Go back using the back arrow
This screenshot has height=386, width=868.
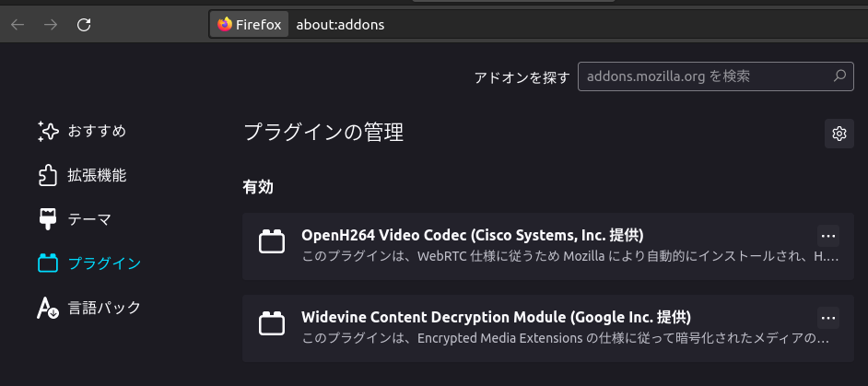[18, 24]
